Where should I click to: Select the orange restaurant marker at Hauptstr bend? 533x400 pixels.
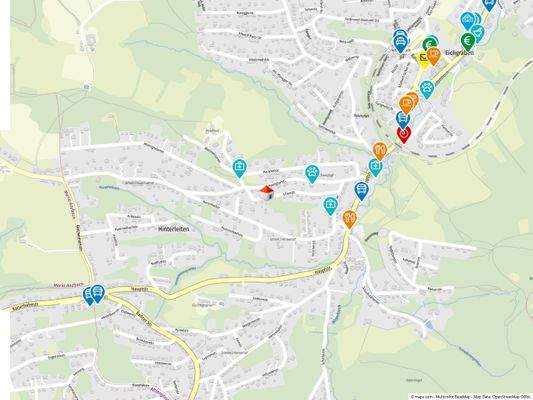pos(349,219)
